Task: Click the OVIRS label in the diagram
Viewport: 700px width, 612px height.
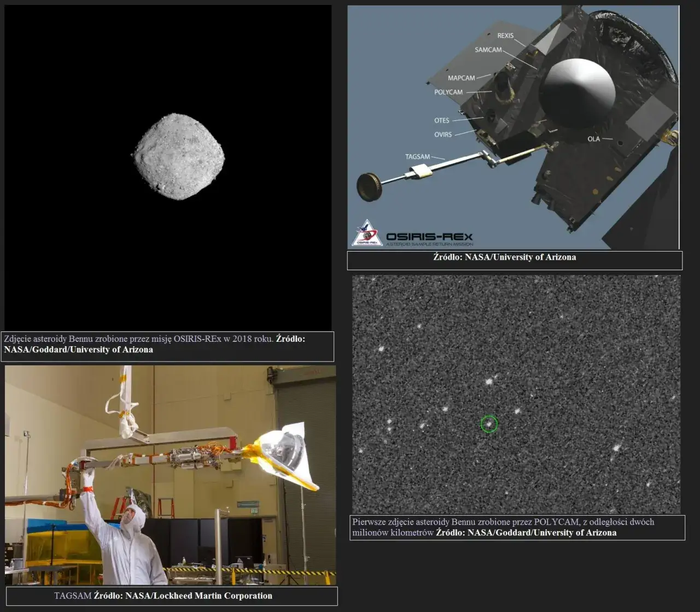Action: pyautogui.click(x=443, y=135)
